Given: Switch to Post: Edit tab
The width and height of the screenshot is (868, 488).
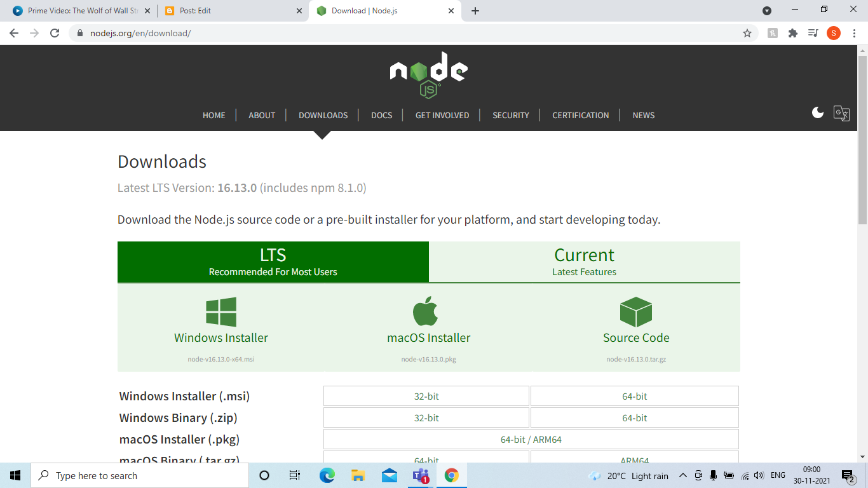Looking at the screenshot, I should coord(233,11).
